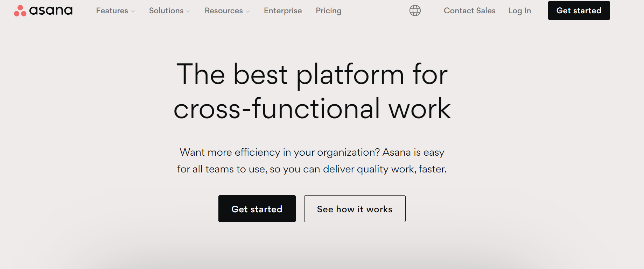Expand the Features dropdown menu
Screen dimensions: 644x269
(115, 11)
